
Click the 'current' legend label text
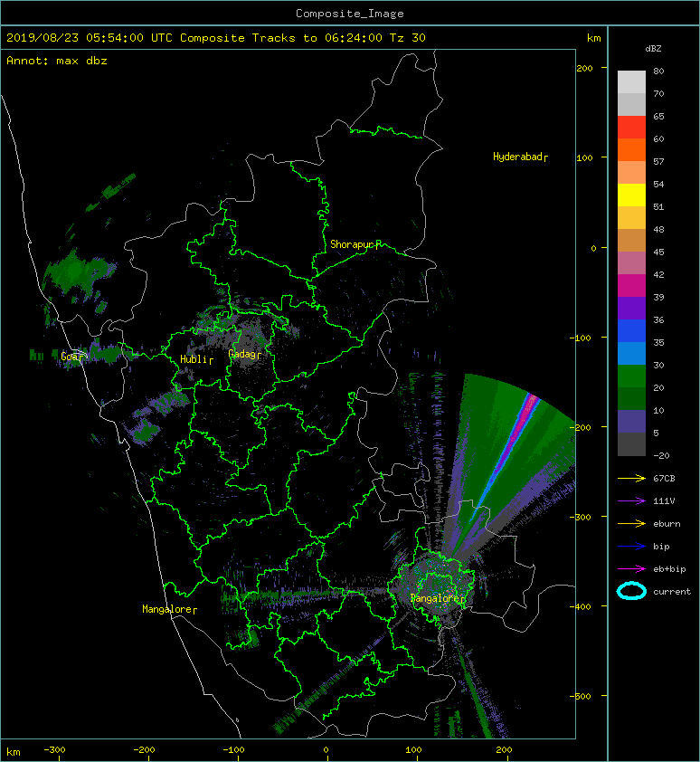[x=672, y=592]
